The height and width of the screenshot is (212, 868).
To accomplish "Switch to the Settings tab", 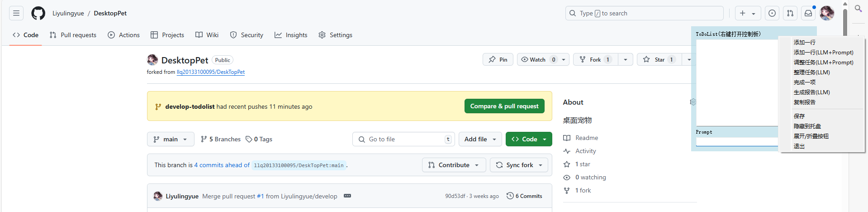I will click(335, 35).
